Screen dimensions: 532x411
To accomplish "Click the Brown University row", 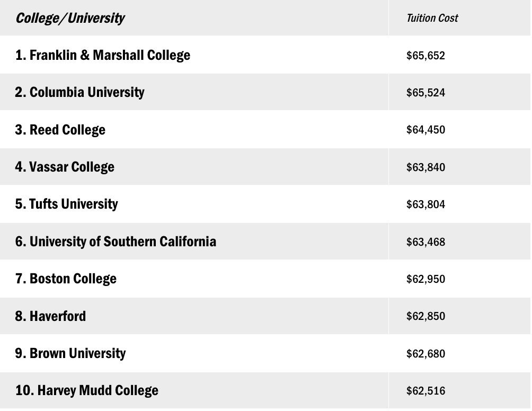I will click(70, 353).
